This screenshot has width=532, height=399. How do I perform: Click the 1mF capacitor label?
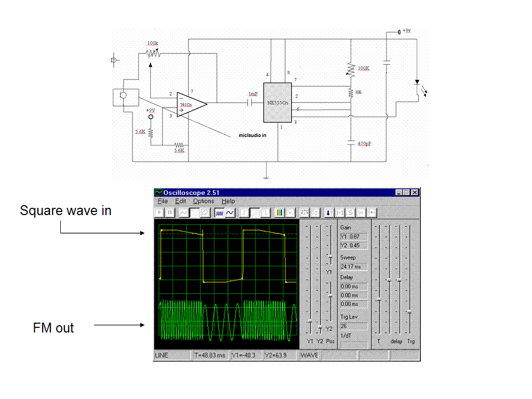[x=253, y=94]
